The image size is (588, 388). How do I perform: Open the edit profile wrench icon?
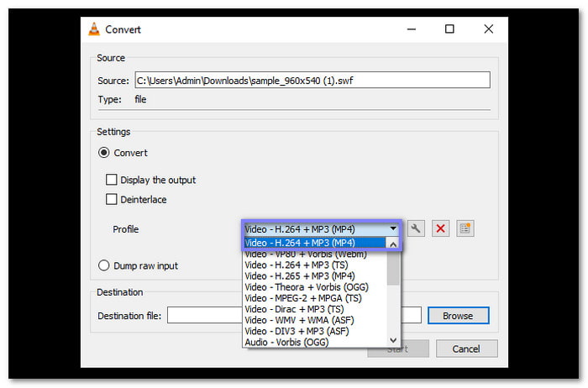(416, 228)
